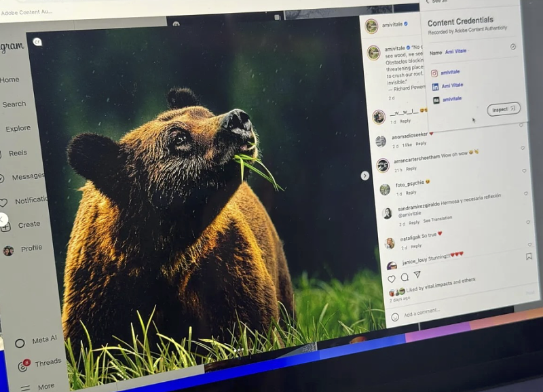Reply to the foto_psychie comment
The image size is (543, 392).
pos(411,193)
